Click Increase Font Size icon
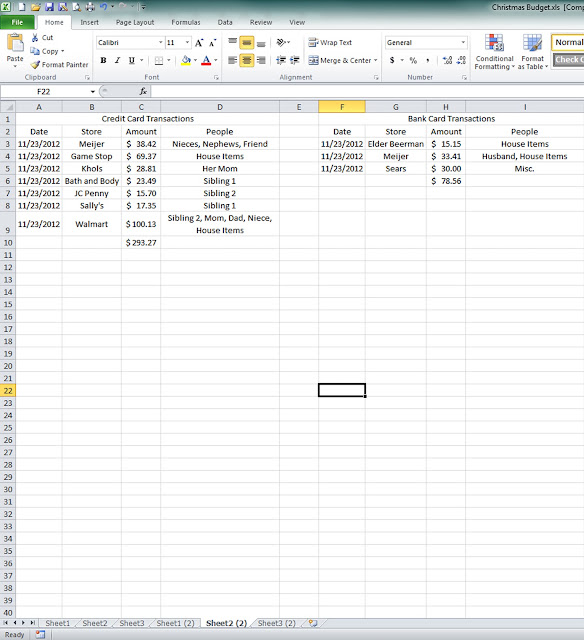The width and height of the screenshot is (584, 640). 199,43
